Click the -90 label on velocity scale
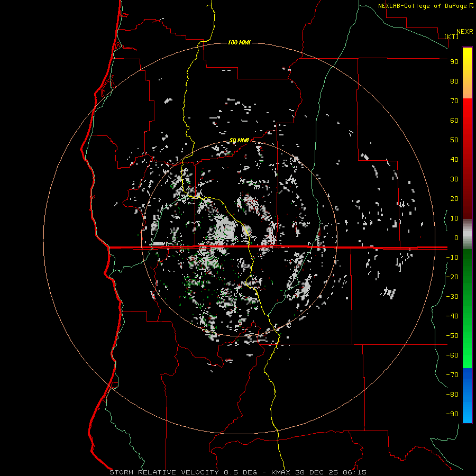 [452, 414]
